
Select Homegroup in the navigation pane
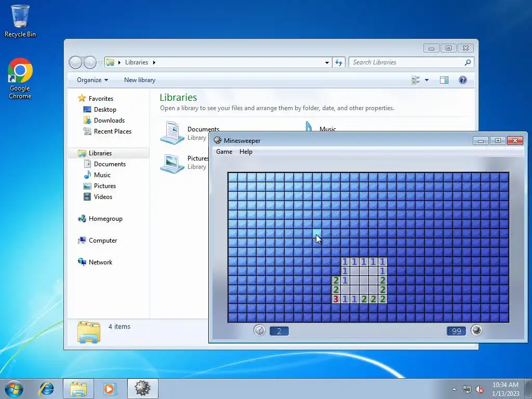tap(105, 219)
